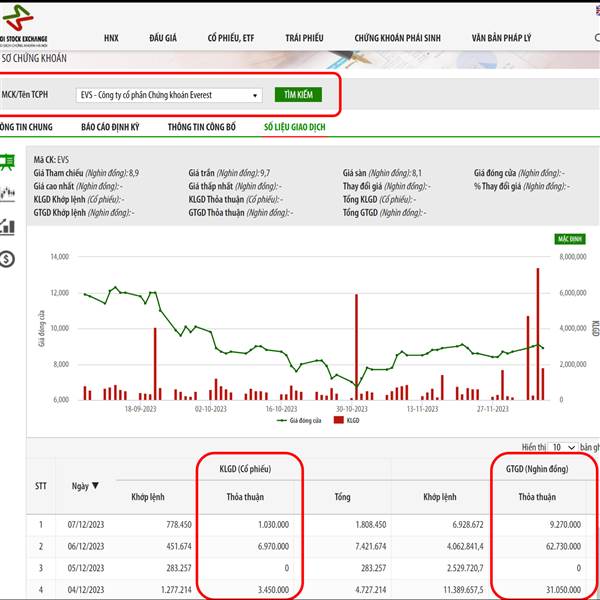Open the CHỨNG KHOÁN PHÁI SINH menu
600x600 pixels.
click(x=397, y=38)
